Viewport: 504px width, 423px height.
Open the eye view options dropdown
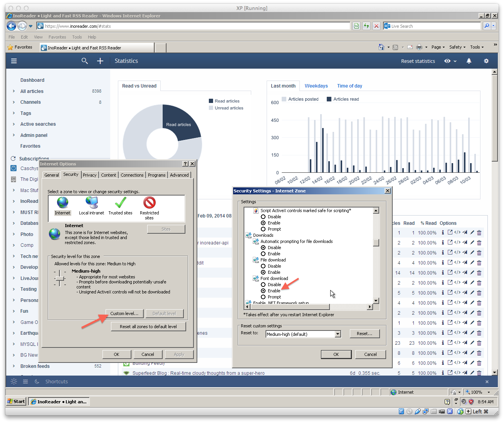450,61
